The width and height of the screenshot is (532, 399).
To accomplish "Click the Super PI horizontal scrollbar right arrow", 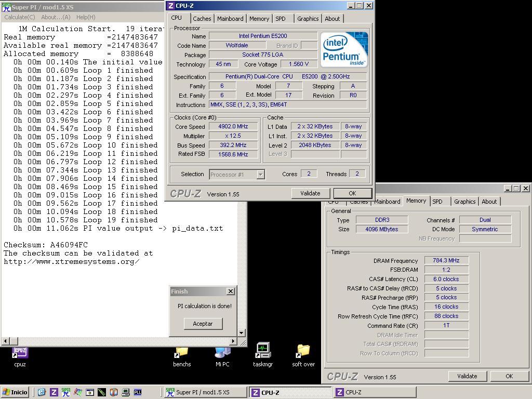I will pyautogui.click(x=233, y=341).
